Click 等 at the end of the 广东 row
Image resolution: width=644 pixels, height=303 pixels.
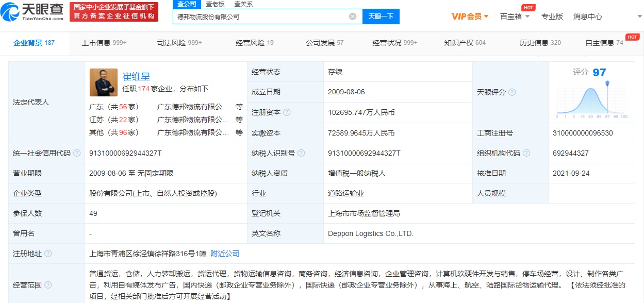[x=239, y=107]
